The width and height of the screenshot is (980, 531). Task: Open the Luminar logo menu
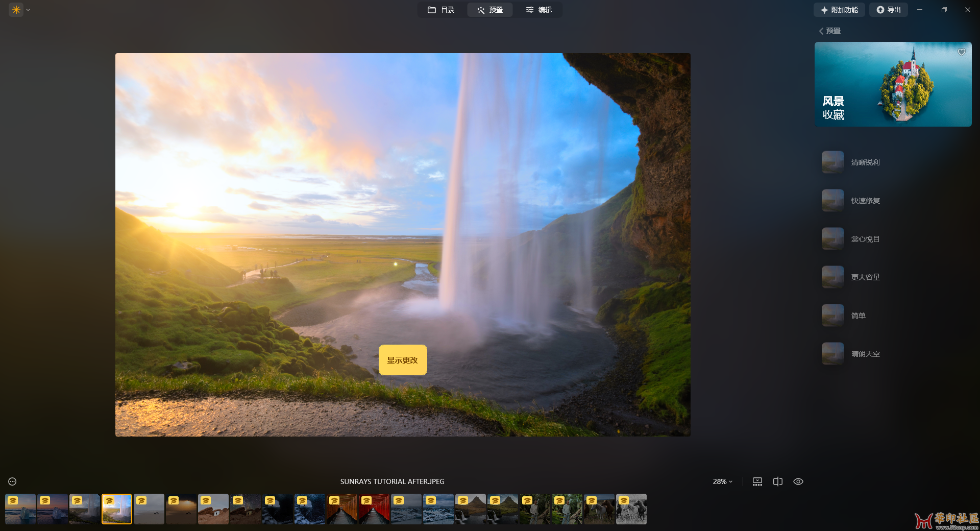[16, 10]
